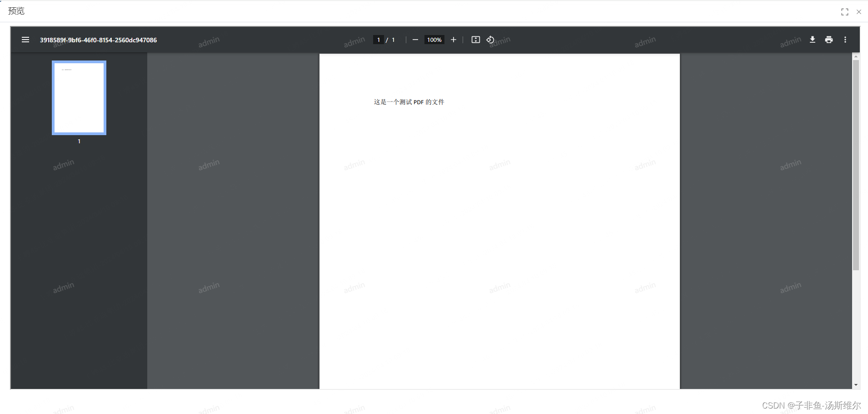Rotate the PDF counterclockwise
The height and width of the screenshot is (414, 868).
(x=490, y=40)
